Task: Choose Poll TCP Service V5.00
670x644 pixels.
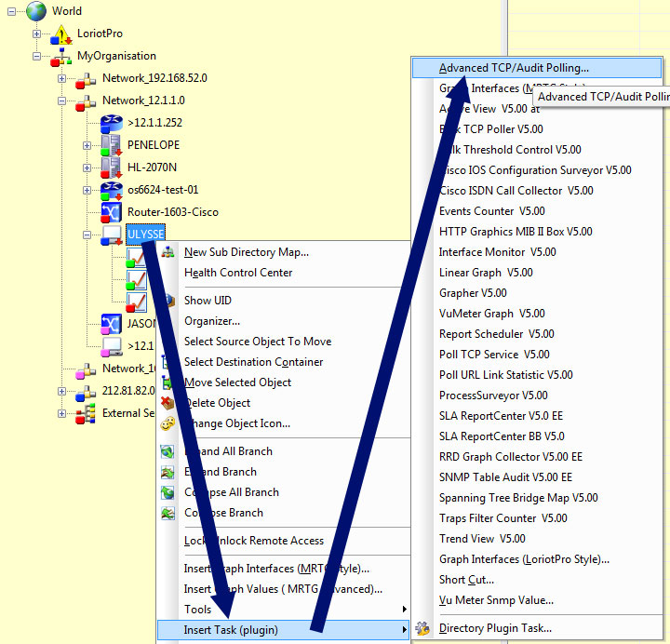Action: 494,355
